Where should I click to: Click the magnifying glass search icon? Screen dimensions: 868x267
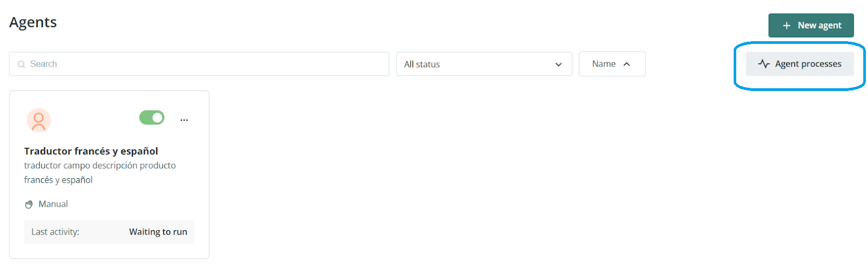coord(22,64)
